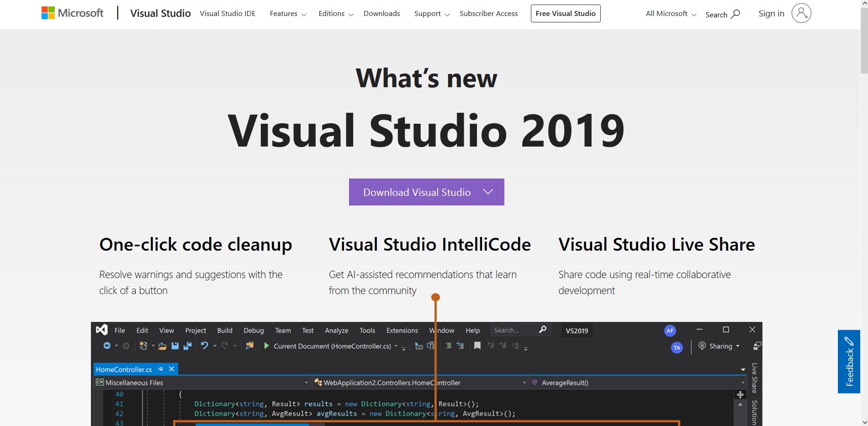The width and height of the screenshot is (868, 426).
Task: Click the bookmark toggle icon in the toolbar
Action: pyautogui.click(x=477, y=346)
